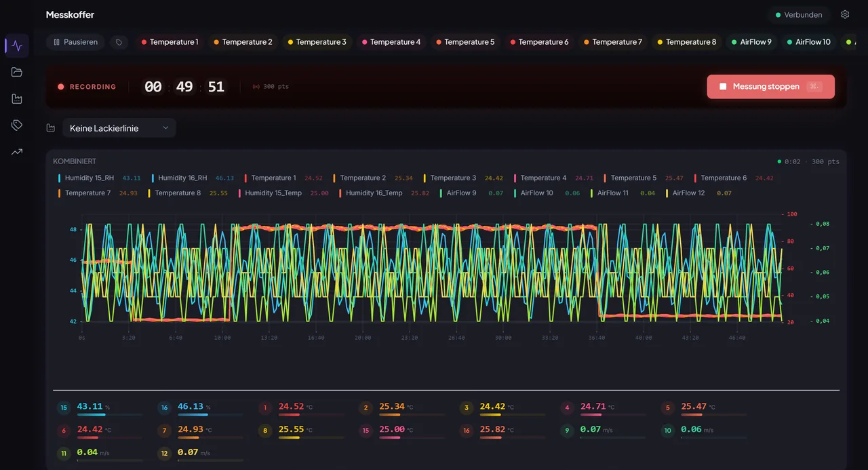Click the signal icon beside 300 pts in the recording bar
The width and height of the screenshot is (868, 470).
(256, 87)
